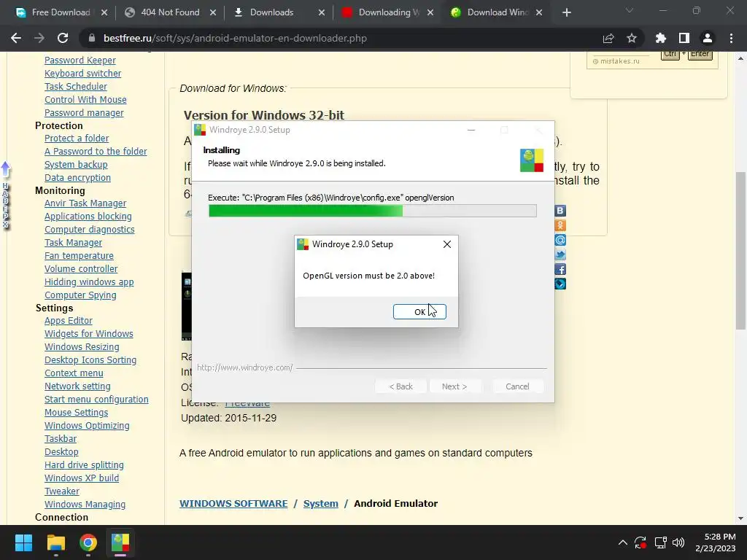
Task: Click the site security lock icon
Action: (x=92, y=38)
